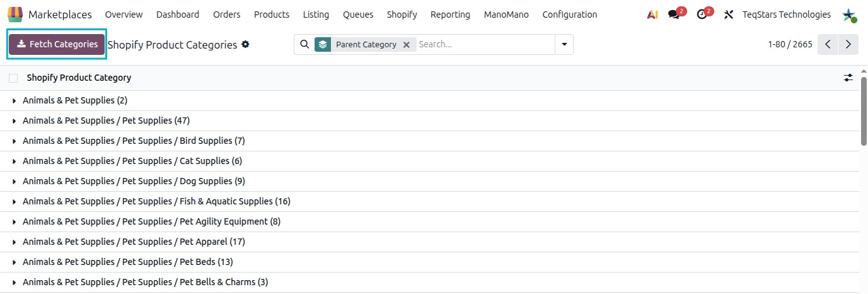This screenshot has height=294, width=868.
Task: Toggle the select-all checkbox in header
Action: (13, 78)
